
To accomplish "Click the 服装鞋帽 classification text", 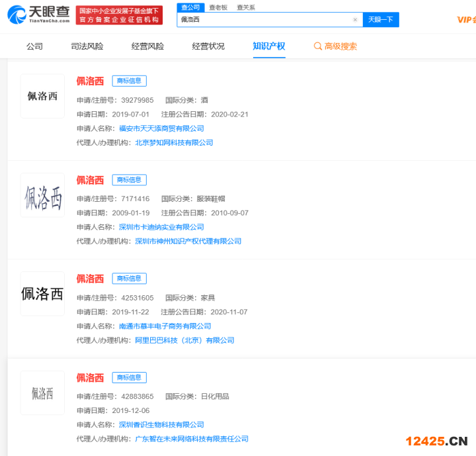I will [x=211, y=199].
